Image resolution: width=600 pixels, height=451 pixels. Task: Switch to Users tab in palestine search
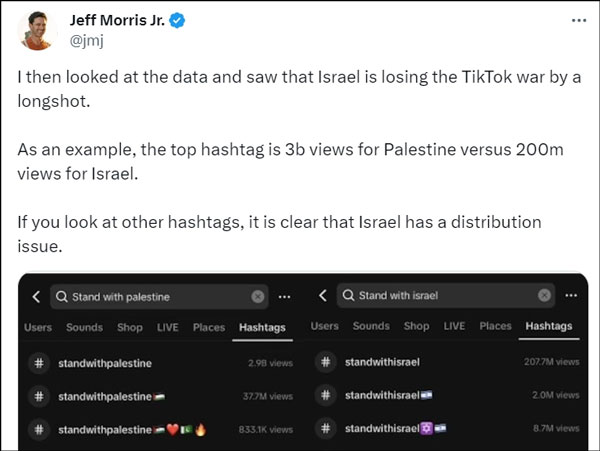[38, 327]
